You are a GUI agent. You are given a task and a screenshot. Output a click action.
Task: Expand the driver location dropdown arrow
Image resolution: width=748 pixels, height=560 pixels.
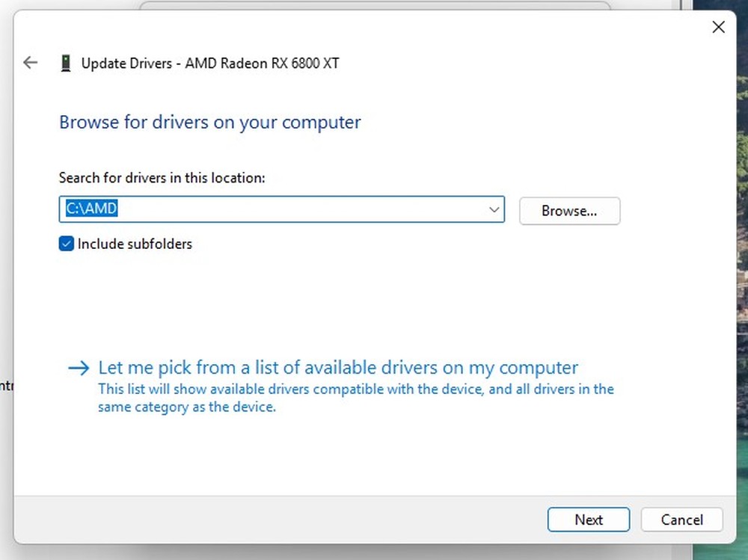point(494,209)
